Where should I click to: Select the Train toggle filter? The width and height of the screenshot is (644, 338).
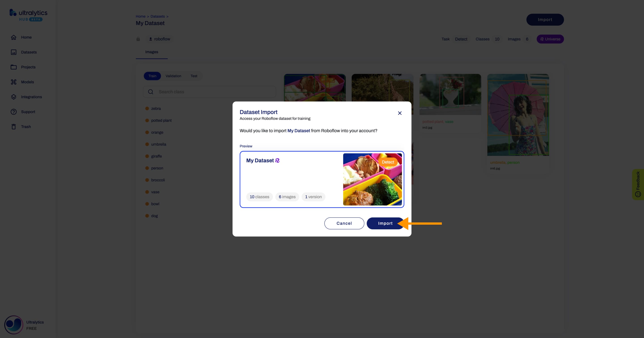tap(152, 76)
